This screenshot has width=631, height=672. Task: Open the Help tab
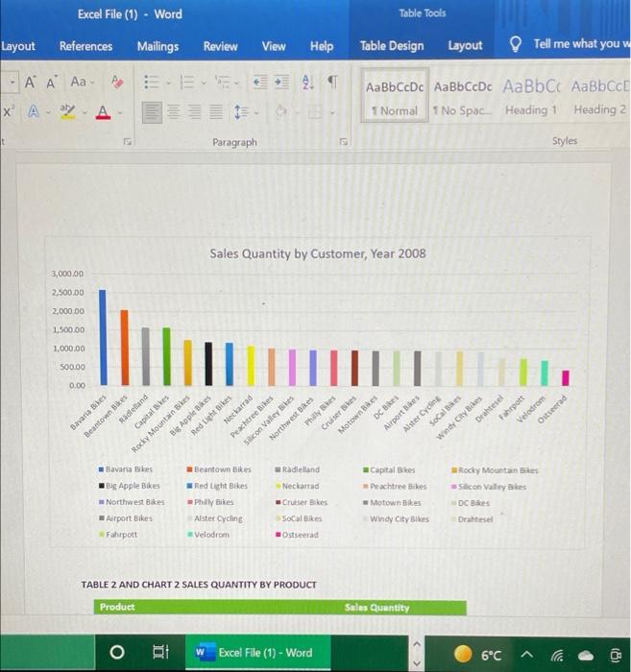click(322, 46)
